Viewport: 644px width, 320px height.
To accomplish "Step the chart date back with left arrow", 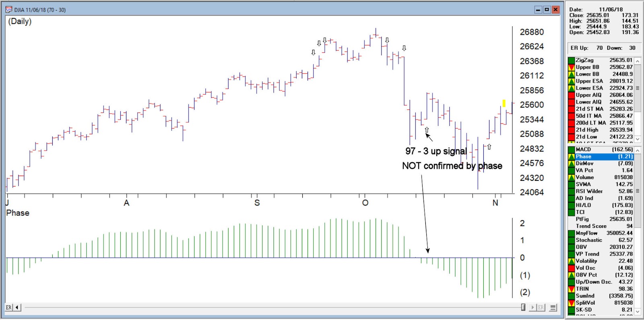I will (x=17, y=308).
